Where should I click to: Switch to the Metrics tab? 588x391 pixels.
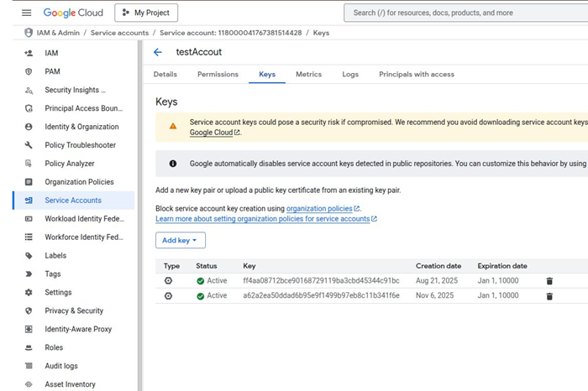coord(308,75)
